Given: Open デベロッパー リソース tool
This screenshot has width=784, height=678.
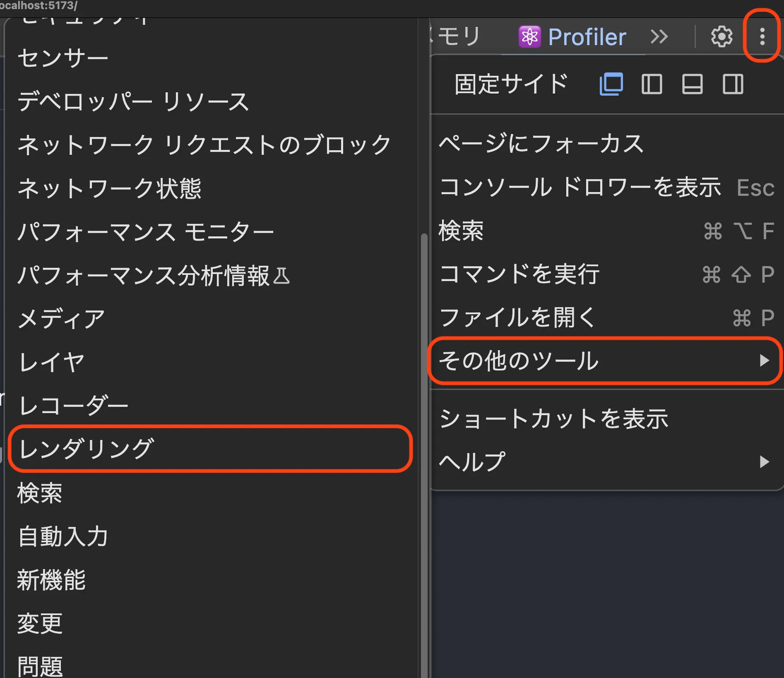Looking at the screenshot, I should [211, 101].
